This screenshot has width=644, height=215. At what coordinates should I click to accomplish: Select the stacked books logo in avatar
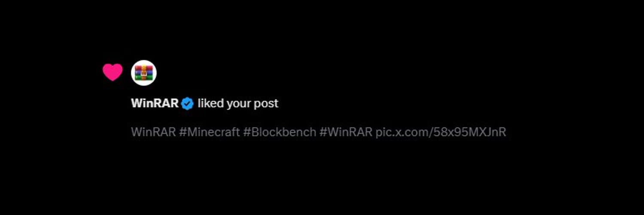(x=144, y=73)
